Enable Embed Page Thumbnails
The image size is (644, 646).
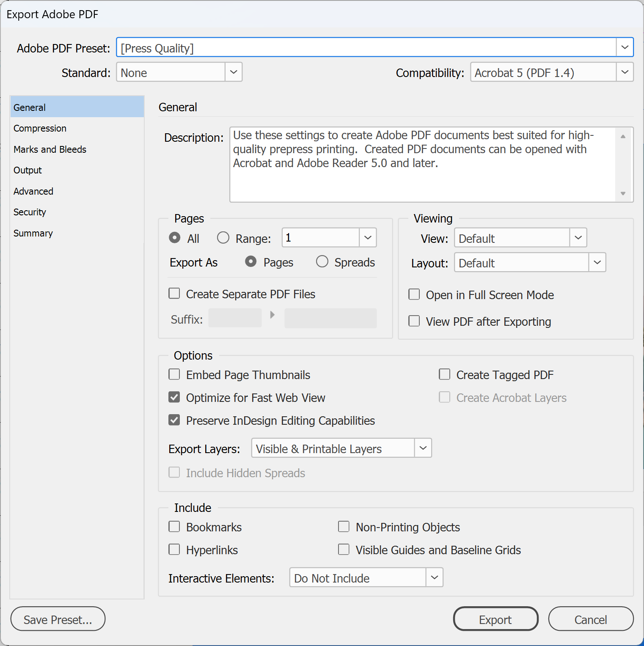174,374
